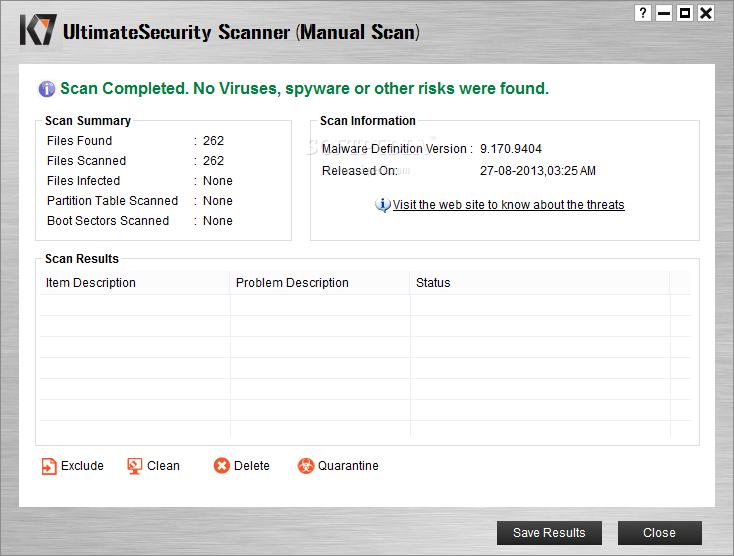Viewport: 734px width, 556px height.
Task: Click the Quarantine label text
Action: [x=348, y=466]
